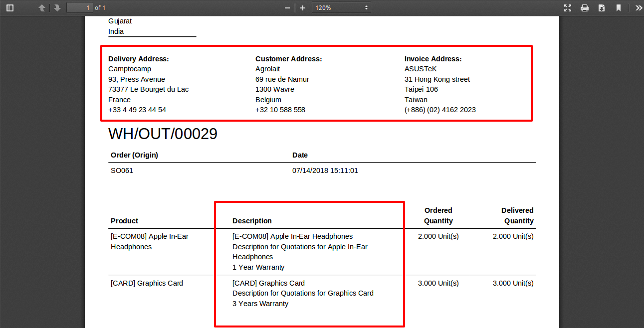Click the Invoice Address heading
The height and width of the screenshot is (328, 644).
[433, 59]
